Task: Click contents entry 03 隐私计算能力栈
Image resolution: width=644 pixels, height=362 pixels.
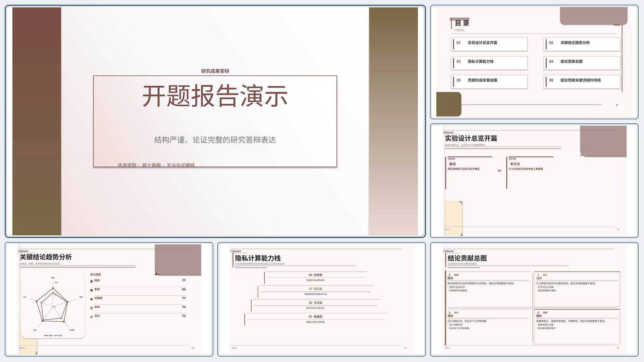Action: 489,63
